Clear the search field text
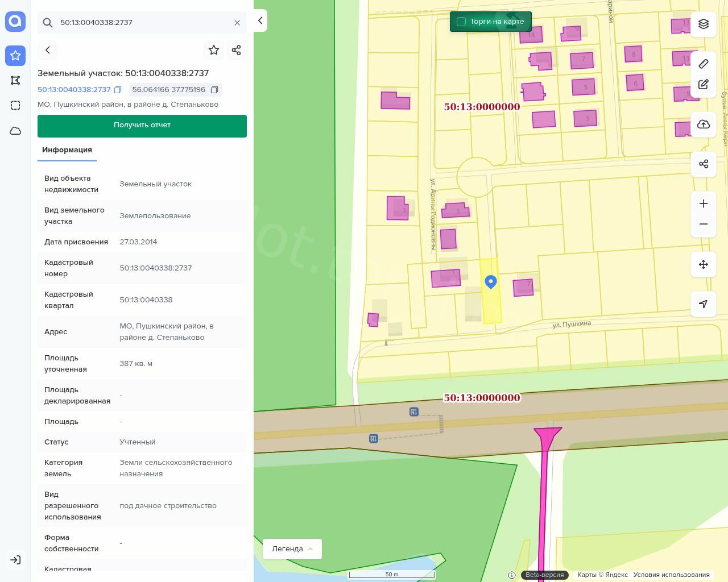Viewport: 728px width, 582px height. click(237, 23)
